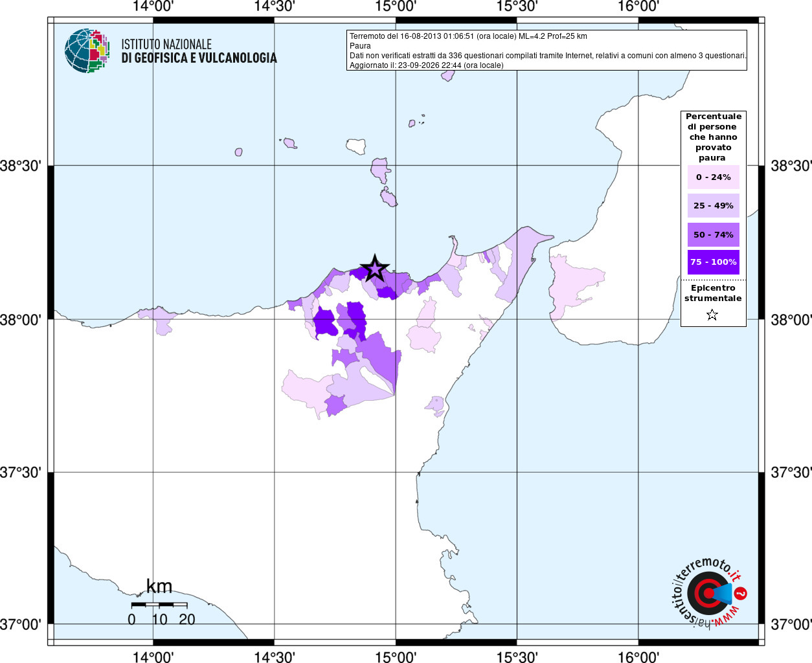Click the right 37°30' latitude label
The image size is (812, 663).
click(x=791, y=473)
